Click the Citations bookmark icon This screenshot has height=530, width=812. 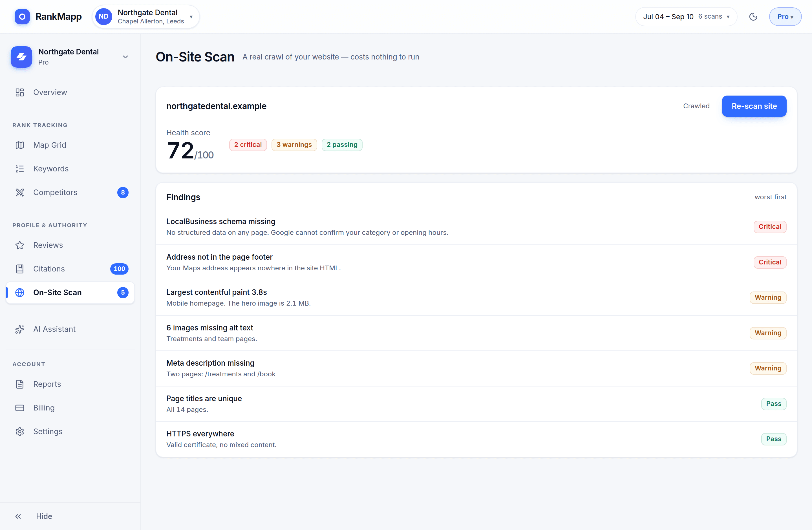pyautogui.click(x=20, y=269)
